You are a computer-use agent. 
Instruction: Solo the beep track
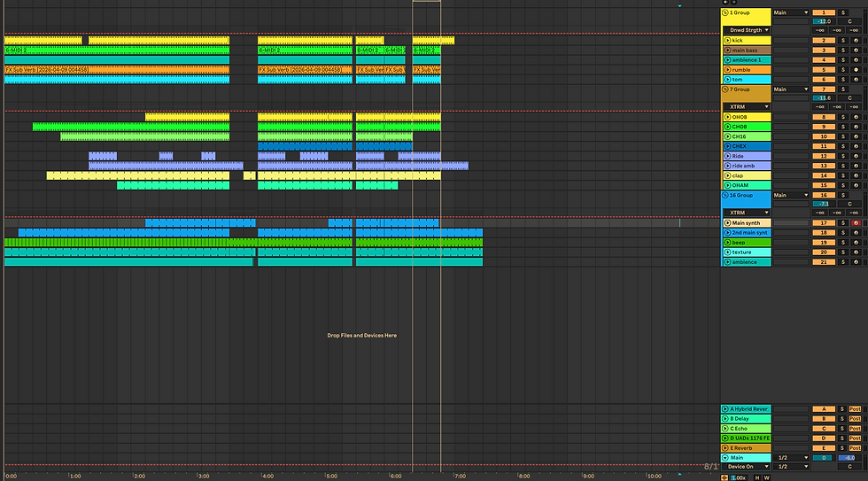(843, 243)
